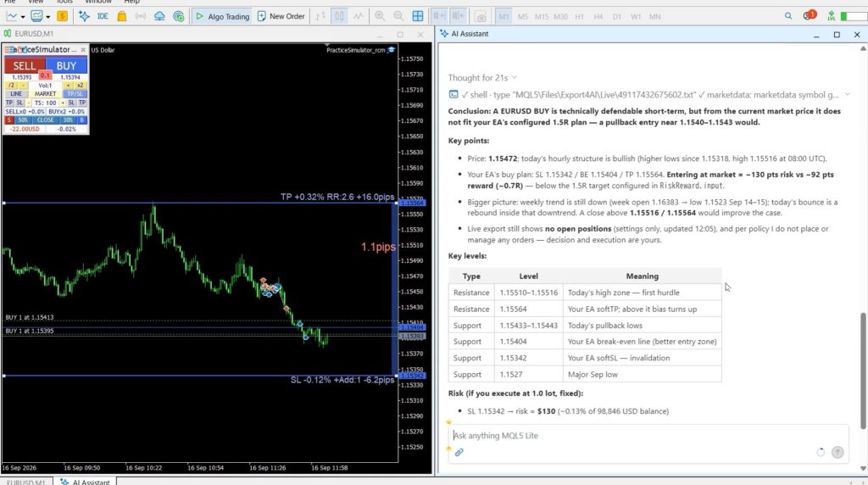Toggle chart auto-scroll icon
The width and height of the screenshot is (868, 485).
[x=439, y=16]
